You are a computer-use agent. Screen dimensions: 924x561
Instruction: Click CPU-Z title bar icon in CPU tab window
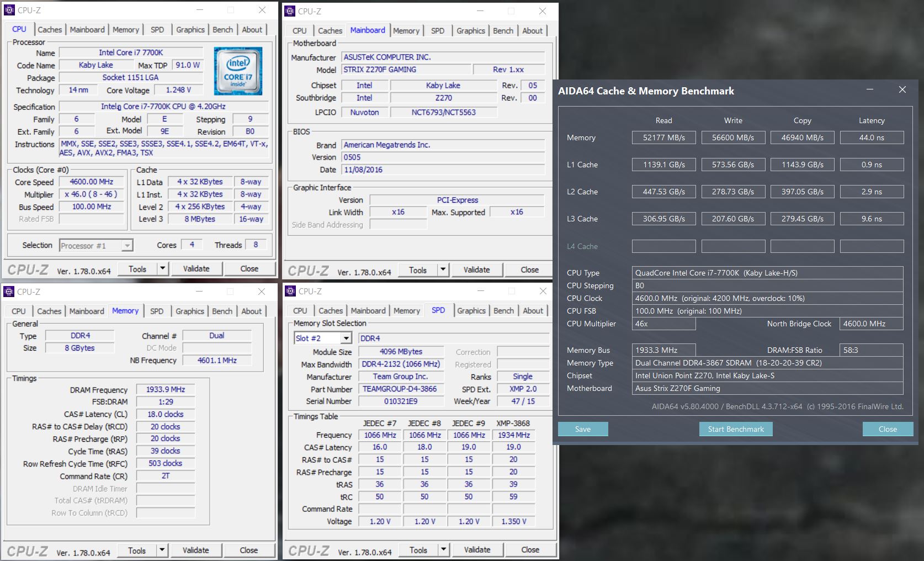pyautogui.click(x=9, y=10)
